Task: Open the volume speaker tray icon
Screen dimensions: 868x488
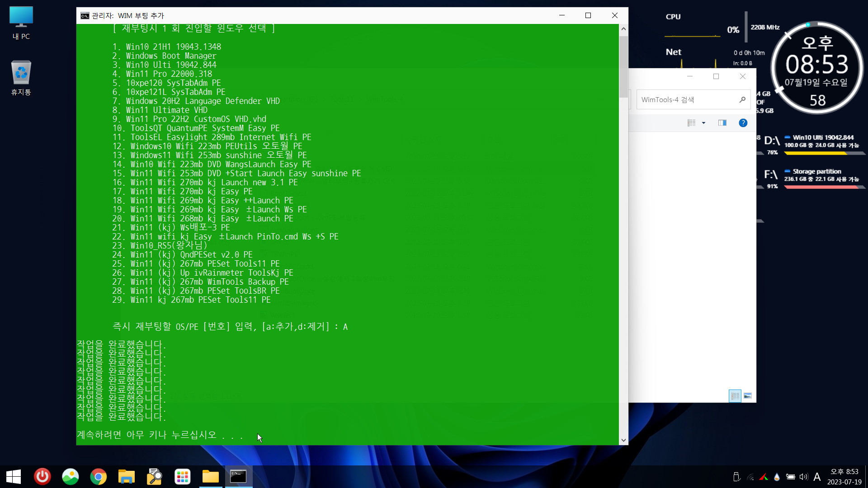Action: point(803,477)
